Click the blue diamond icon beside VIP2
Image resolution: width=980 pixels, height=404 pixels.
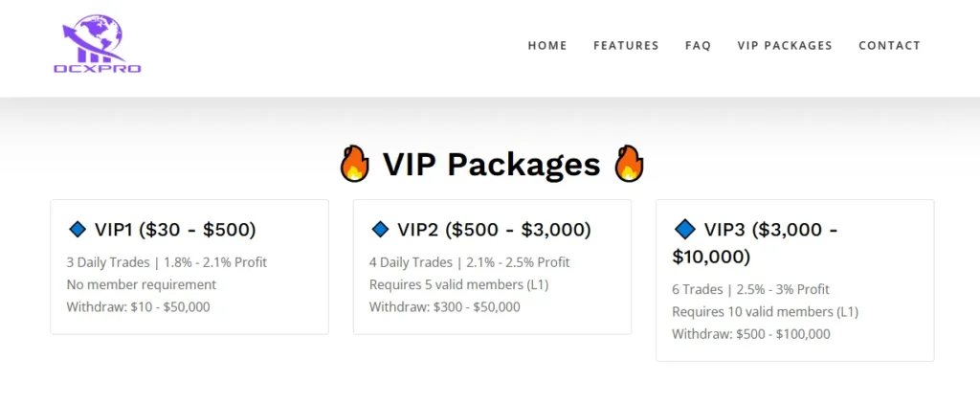click(380, 230)
